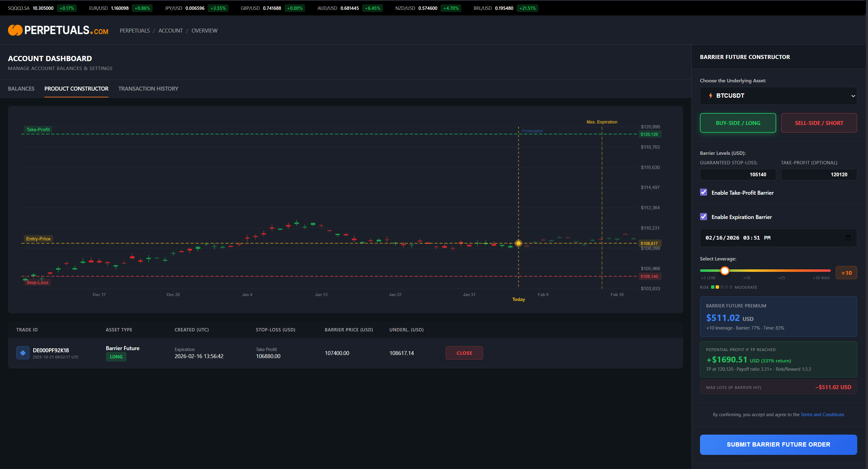Click the lightning bolt icon beside BTCUSDT

click(710, 96)
